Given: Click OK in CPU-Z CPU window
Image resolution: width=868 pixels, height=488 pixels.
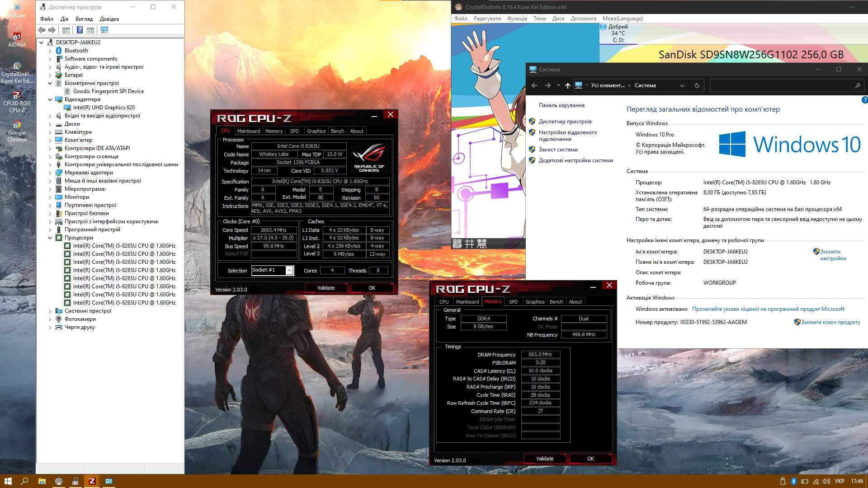Looking at the screenshot, I should pyautogui.click(x=372, y=288).
